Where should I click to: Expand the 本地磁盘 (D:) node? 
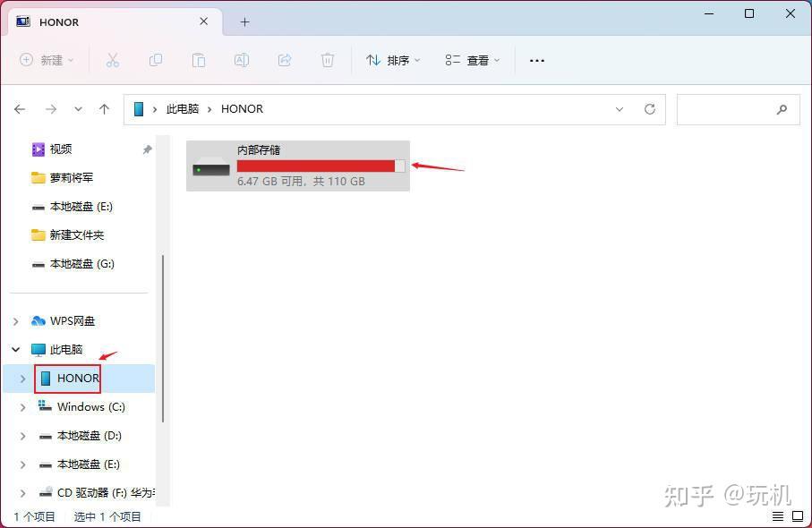click(22, 437)
